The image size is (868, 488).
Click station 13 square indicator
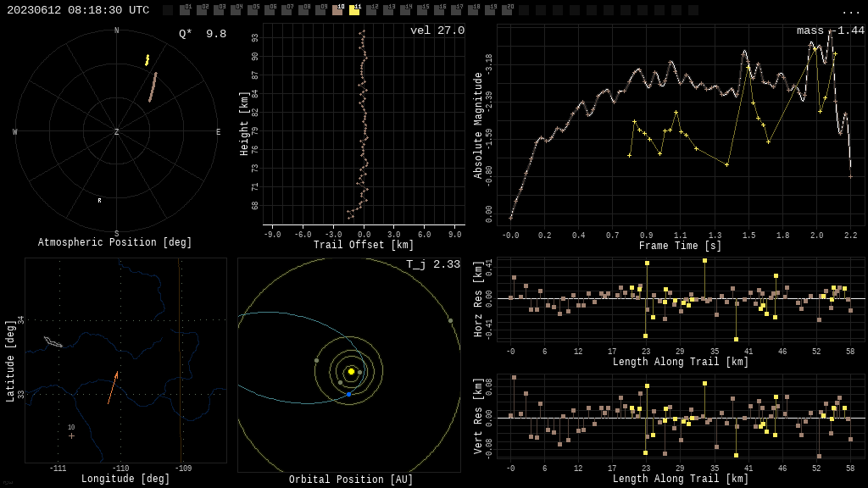(x=388, y=10)
